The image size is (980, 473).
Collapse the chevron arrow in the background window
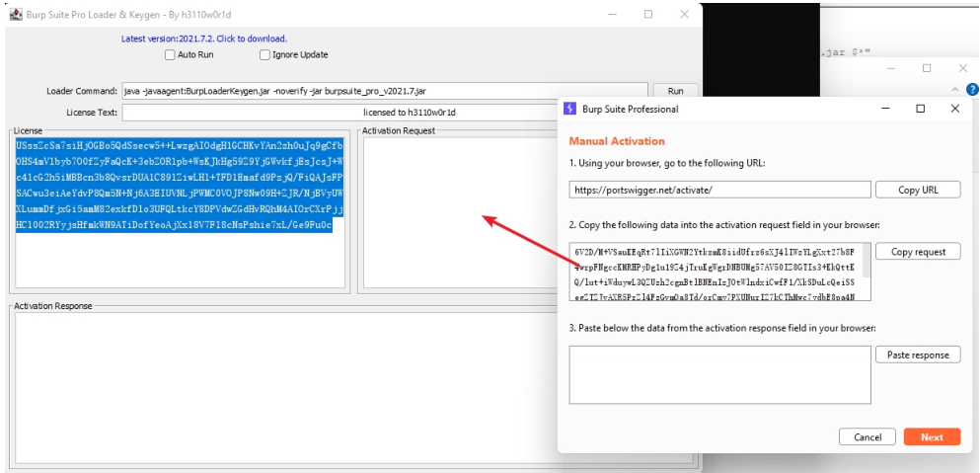coord(954,90)
